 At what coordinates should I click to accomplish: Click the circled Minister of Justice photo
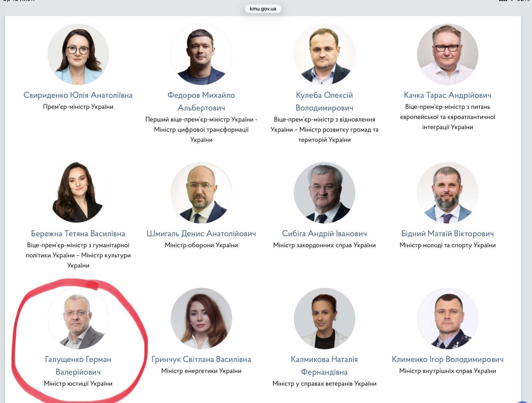pyautogui.click(x=78, y=318)
